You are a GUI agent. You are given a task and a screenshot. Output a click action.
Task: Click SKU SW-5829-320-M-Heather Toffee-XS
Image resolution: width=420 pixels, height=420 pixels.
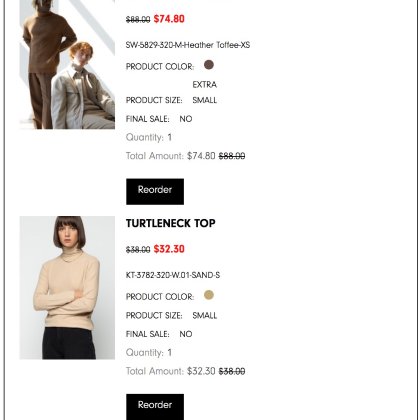pos(188,45)
